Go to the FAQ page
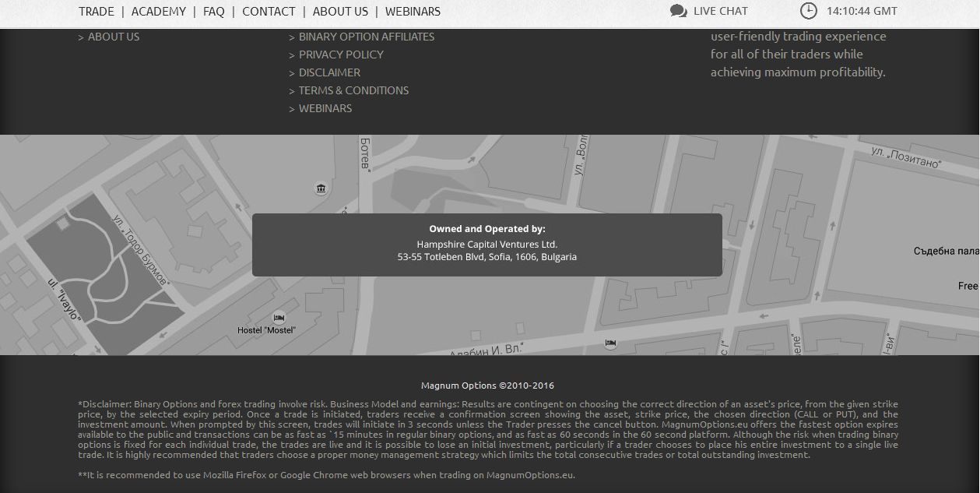 214,12
